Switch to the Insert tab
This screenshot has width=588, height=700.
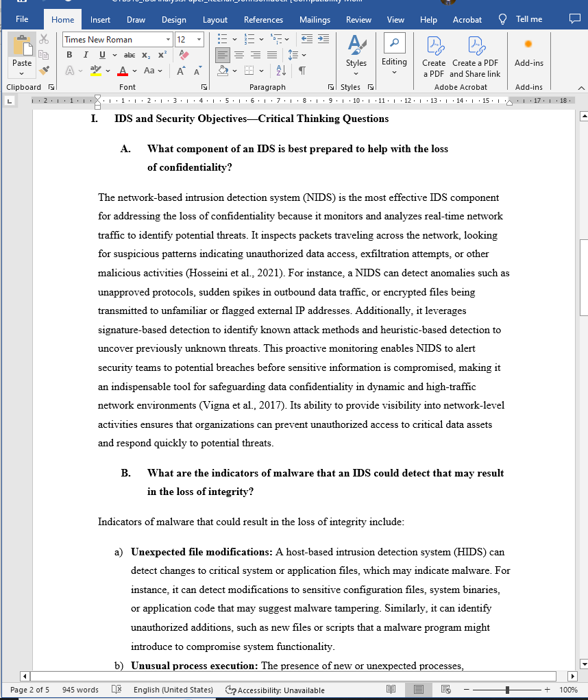click(x=100, y=20)
